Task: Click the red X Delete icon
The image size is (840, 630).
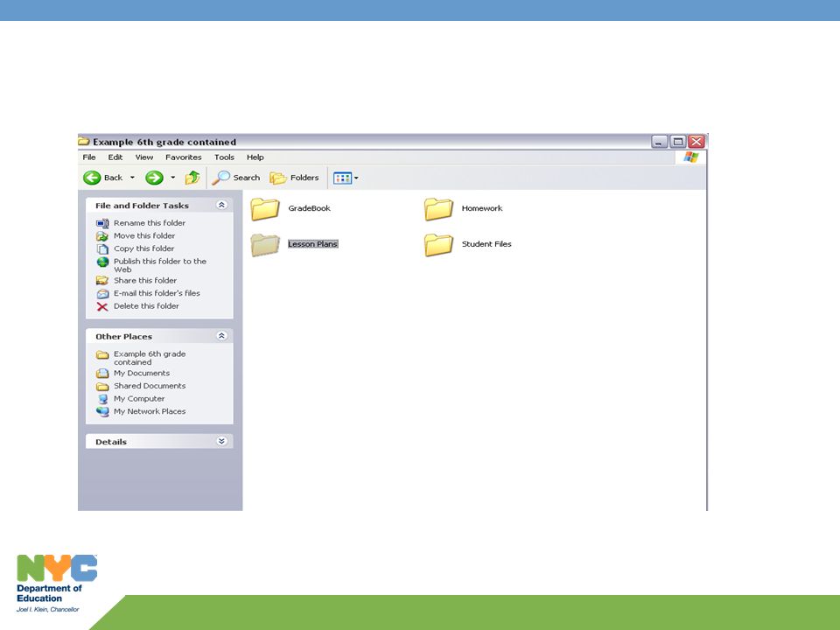Action: pyautogui.click(x=102, y=306)
